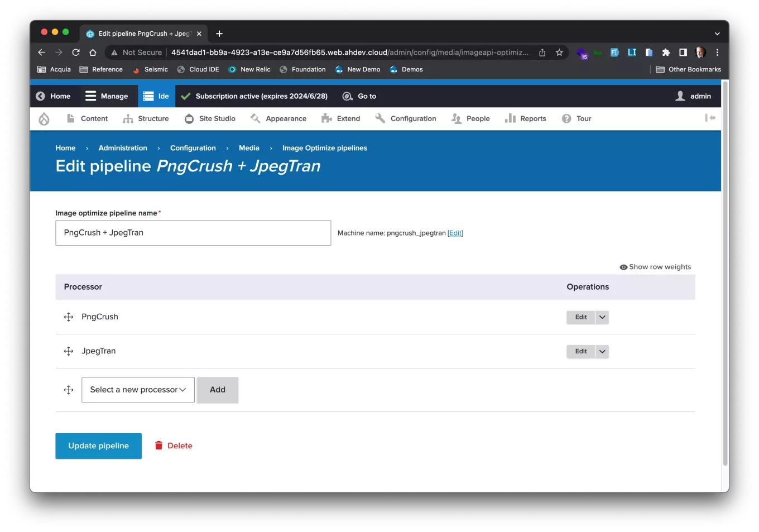Collapse the toolbar using the right-edge arrow

(x=710, y=118)
